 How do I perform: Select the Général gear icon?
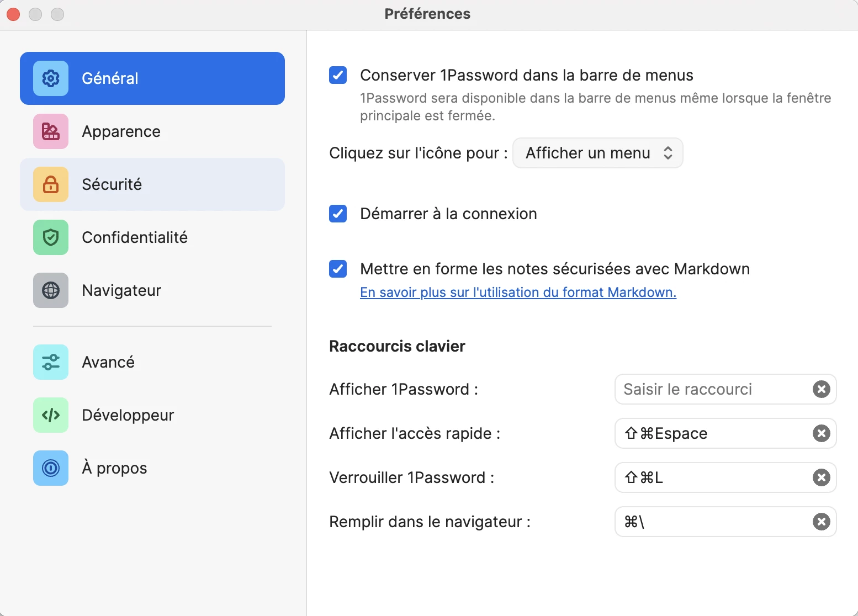pyautogui.click(x=51, y=78)
